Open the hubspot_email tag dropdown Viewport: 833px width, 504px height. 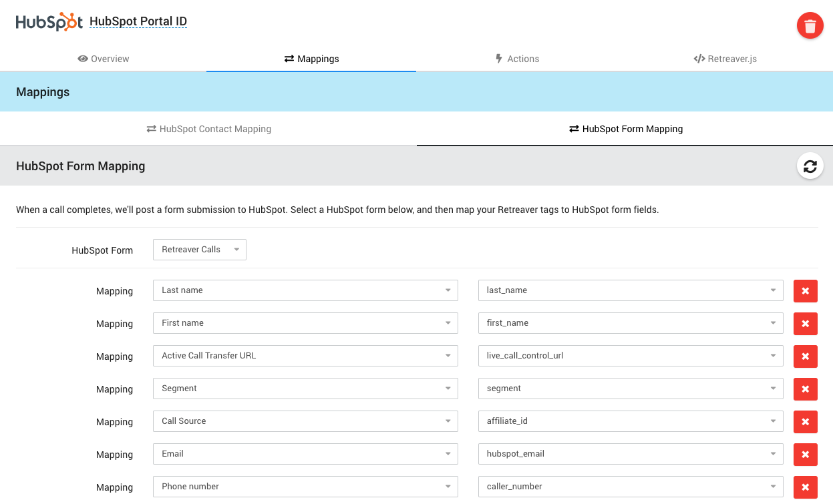(630, 454)
